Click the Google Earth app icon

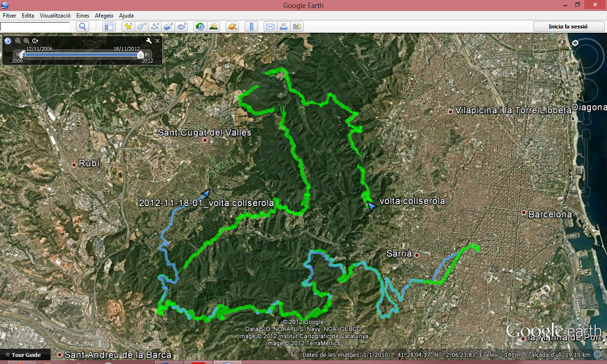[x=4, y=6]
